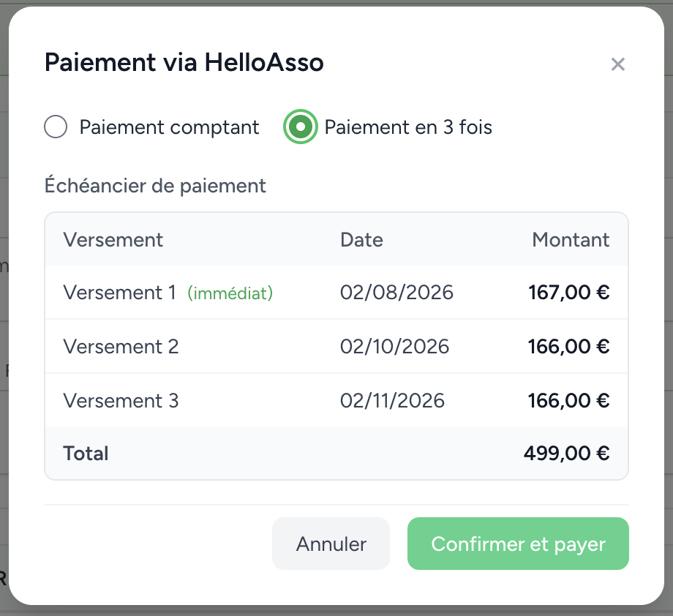Click Confirmer et payer button

point(518,544)
